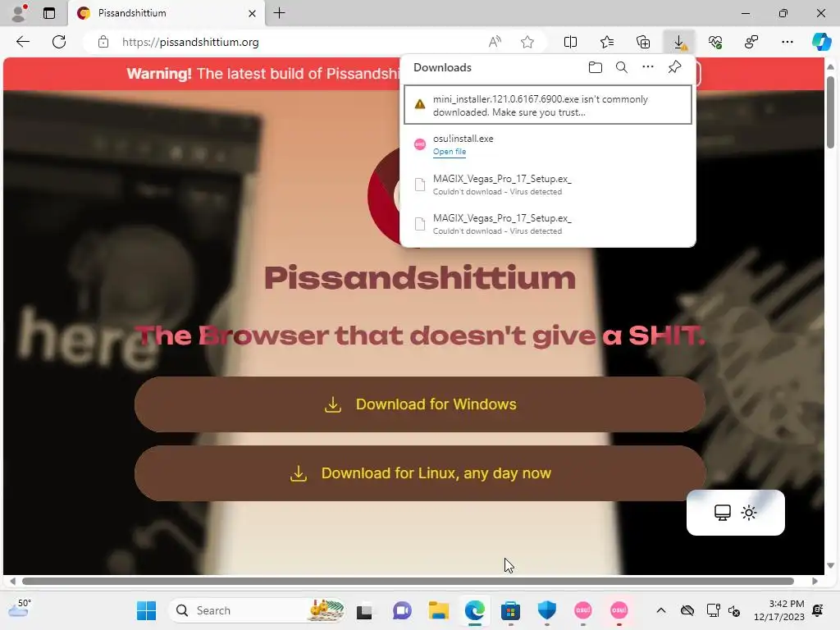
Task: Click the Pissandshittium heading
Action: 420,277
